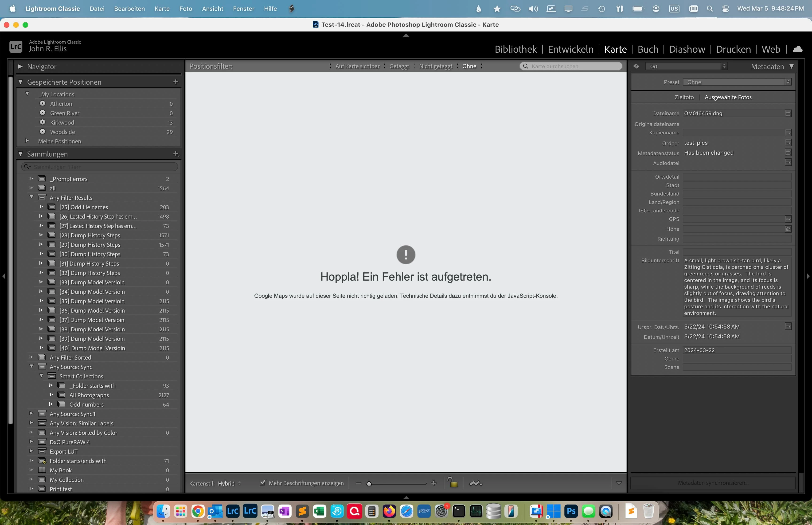Screen dimensions: 812x525
Task: Expand the Navigator panel
Action: (x=20, y=67)
